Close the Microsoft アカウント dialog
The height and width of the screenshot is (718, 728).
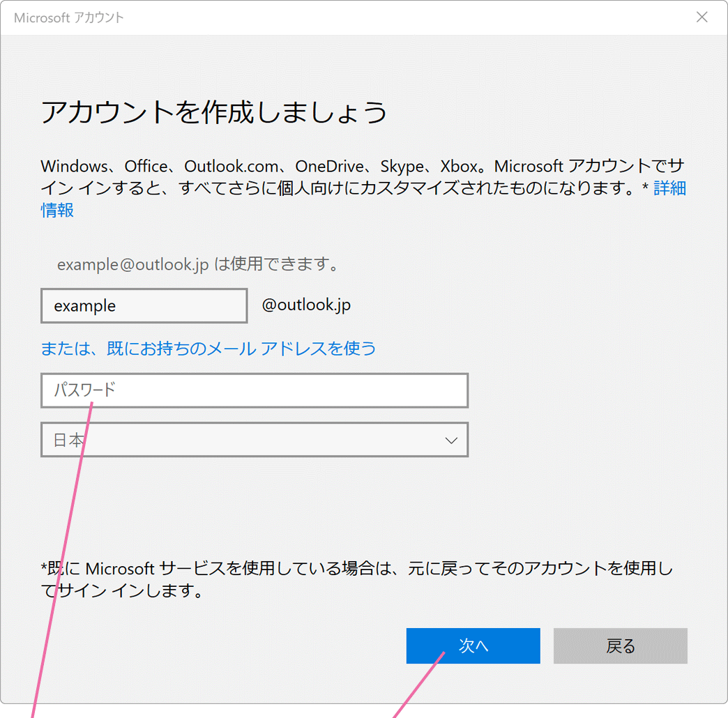pyautogui.click(x=702, y=17)
